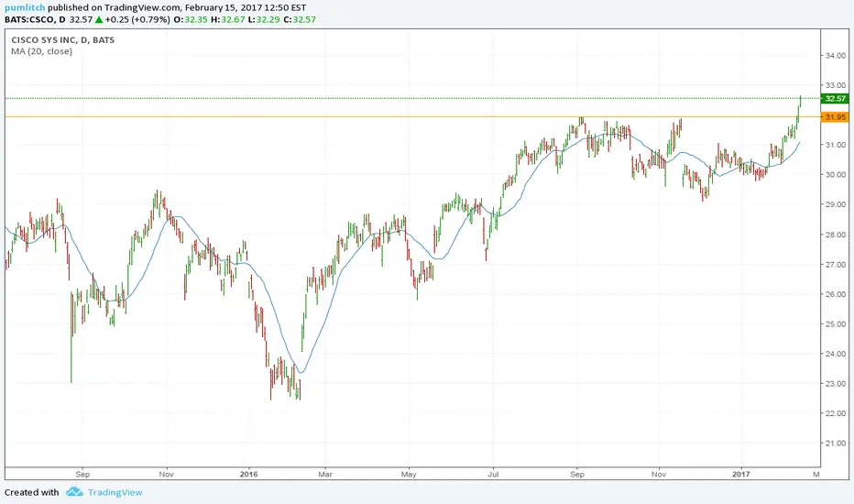The image size is (854, 504).
Task: Click the February 15, 2017 12:50 EST timestamp
Action: click(246, 7)
